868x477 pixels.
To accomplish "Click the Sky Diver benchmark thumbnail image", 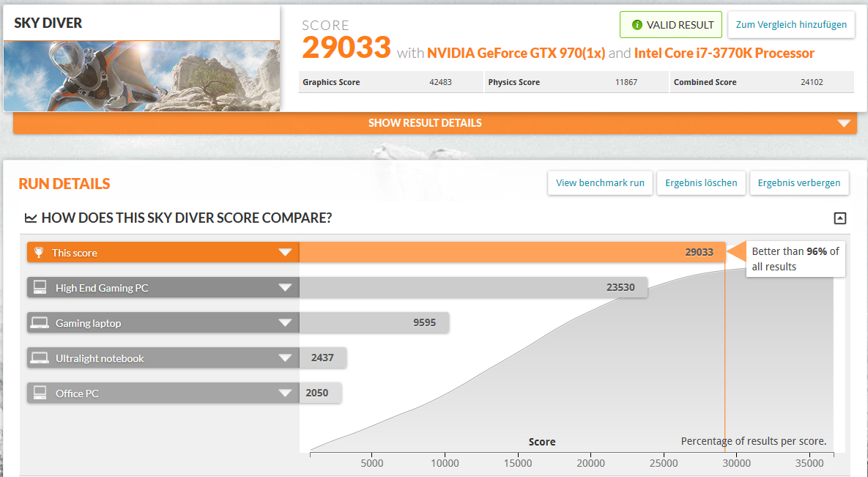I will tap(141, 76).
